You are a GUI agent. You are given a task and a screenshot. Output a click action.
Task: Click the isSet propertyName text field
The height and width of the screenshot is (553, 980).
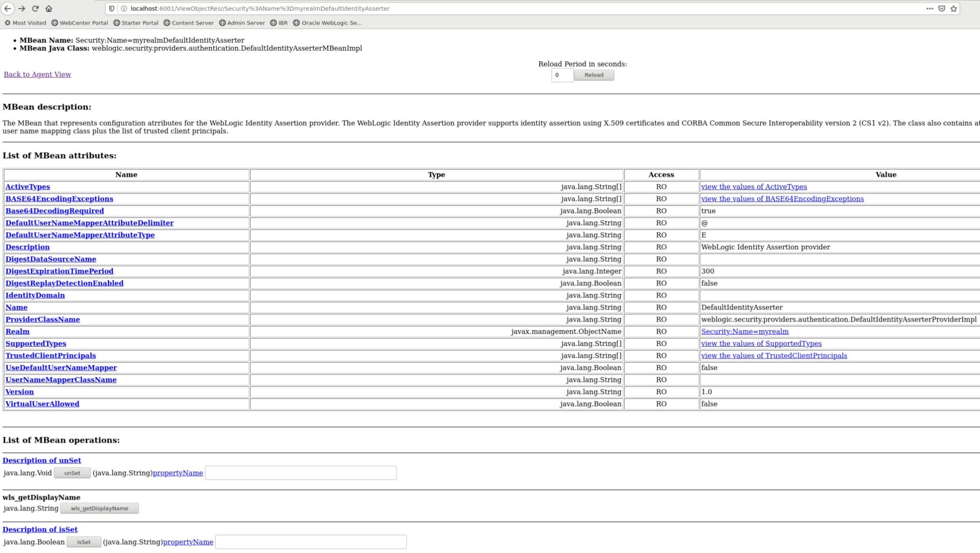[x=311, y=542]
